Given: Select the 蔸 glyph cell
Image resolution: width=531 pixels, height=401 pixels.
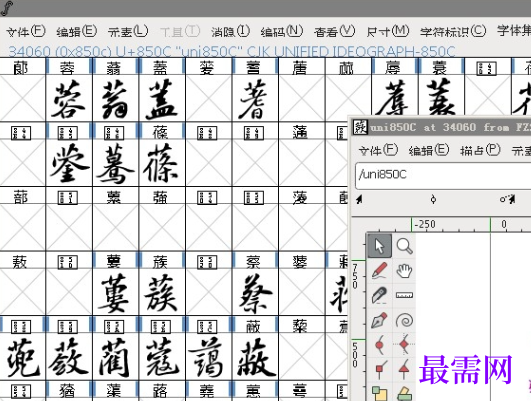Looking at the screenshot, I should tap(22, 356).
